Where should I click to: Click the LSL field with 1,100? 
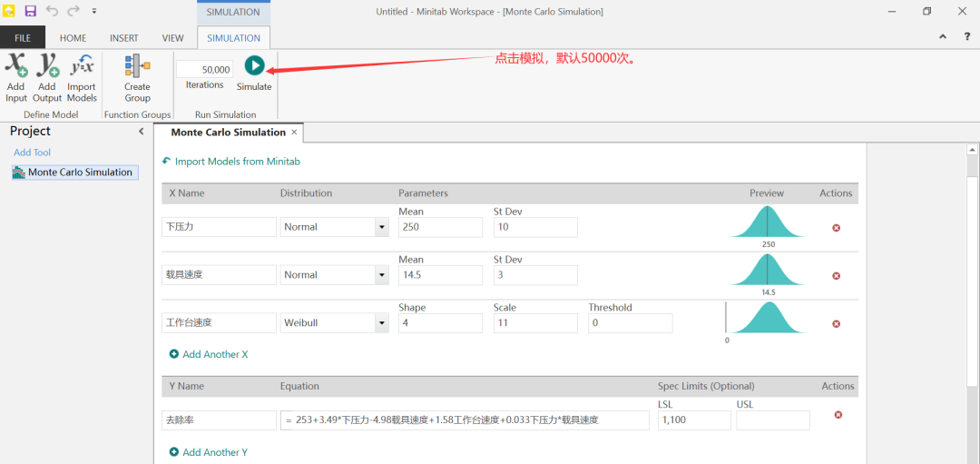tap(694, 420)
